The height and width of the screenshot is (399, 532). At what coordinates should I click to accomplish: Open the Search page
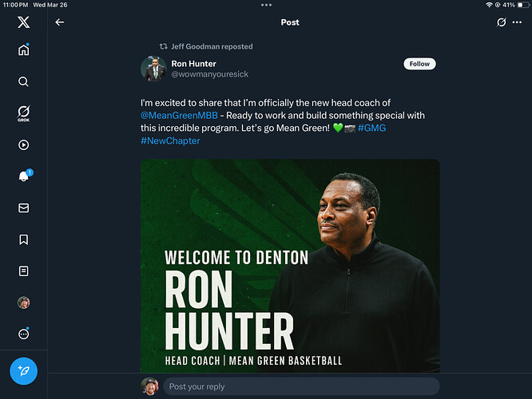[x=23, y=81]
